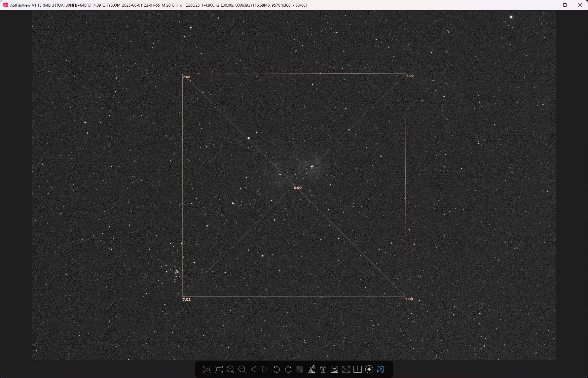Toggle auto histogram stretch

[x=312, y=369]
